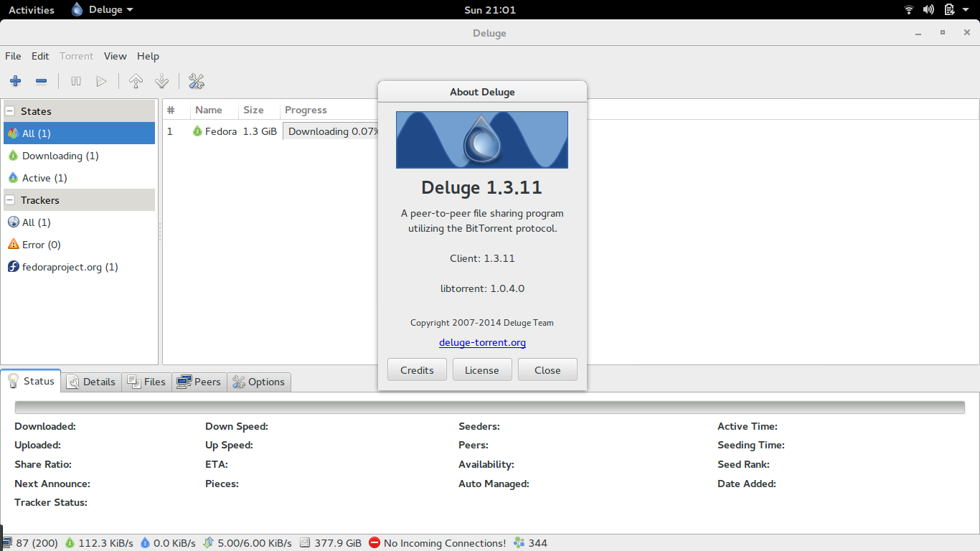This screenshot has height=551, width=980.
Task: Filter by Active (1) state
Action: tap(79, 178)
